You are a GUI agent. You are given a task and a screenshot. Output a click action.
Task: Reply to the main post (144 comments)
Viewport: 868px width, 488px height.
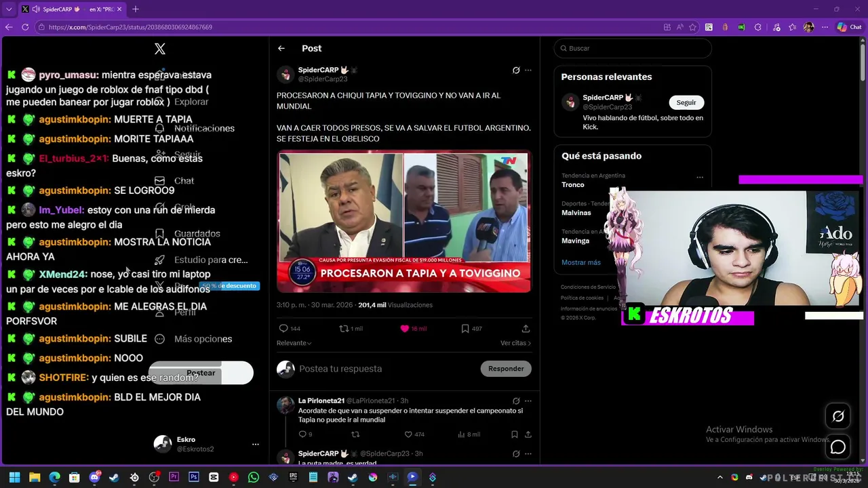290,329
